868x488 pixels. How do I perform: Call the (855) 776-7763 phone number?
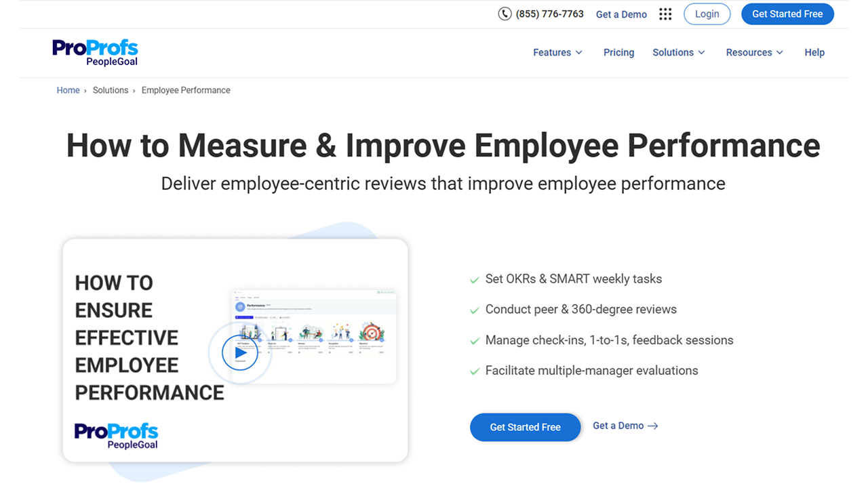tap(549, 14)
